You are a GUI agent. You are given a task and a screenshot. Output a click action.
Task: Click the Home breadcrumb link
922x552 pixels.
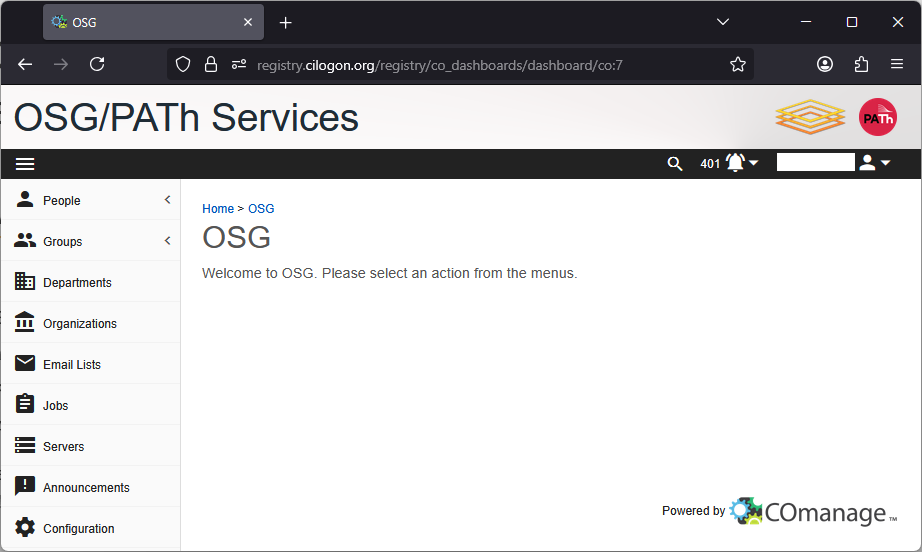tap(218, 209)
